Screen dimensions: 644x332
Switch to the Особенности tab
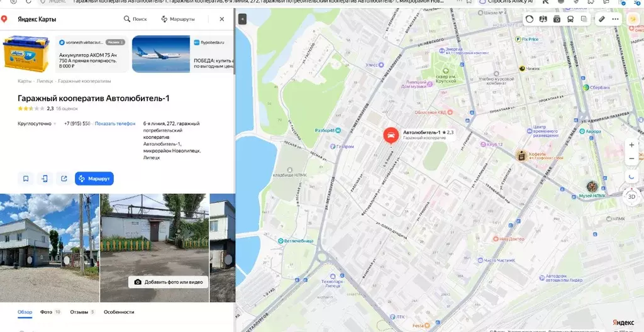point(119,312)
